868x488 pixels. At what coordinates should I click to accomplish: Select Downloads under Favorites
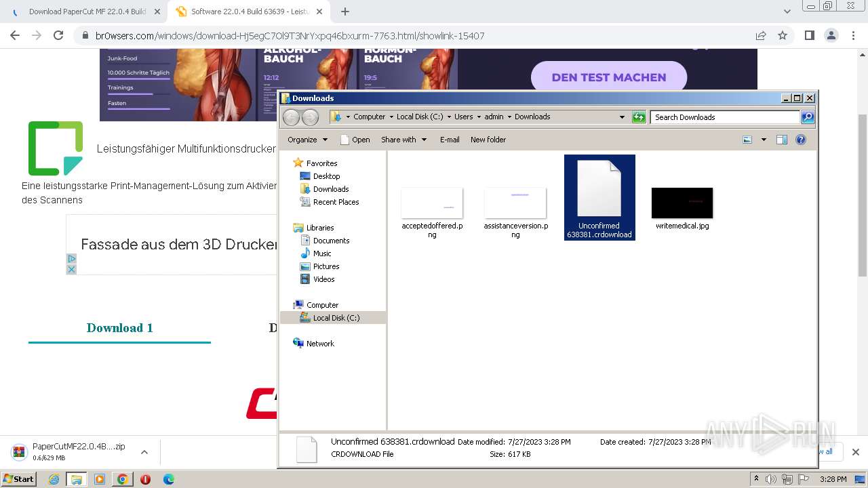click(x=324, y=189)
